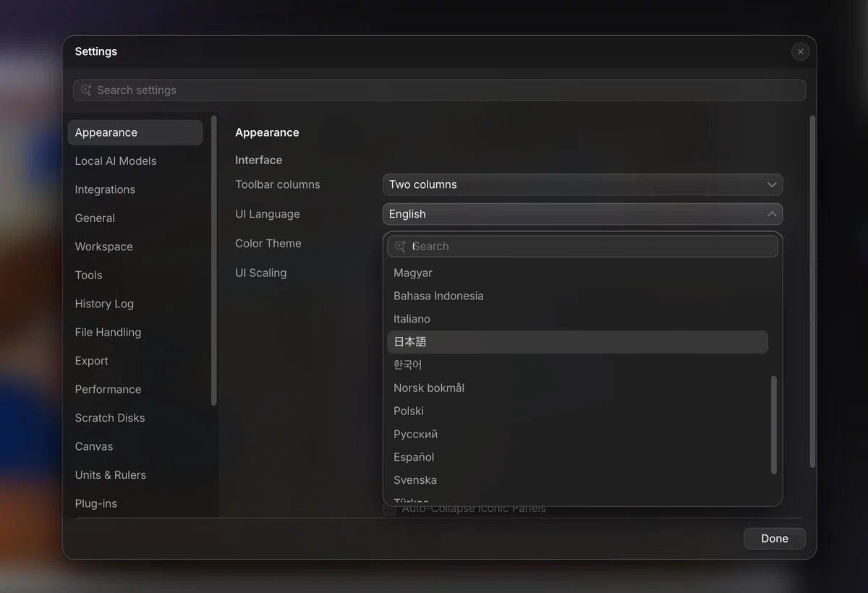Click the magnifier icon in language search
Image resolution: width=868 pixels, height=593 pixels.
tap(400, 247)
